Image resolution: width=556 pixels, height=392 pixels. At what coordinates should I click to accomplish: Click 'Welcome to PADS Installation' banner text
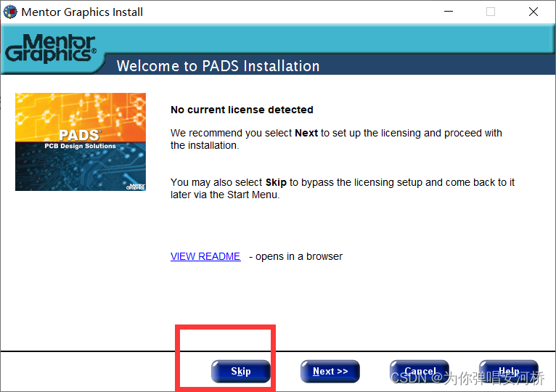[218, 66]
